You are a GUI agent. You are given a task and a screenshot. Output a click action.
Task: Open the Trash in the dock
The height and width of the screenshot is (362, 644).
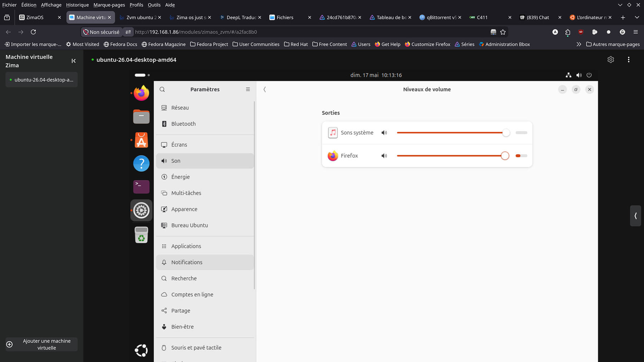point(141,235)
